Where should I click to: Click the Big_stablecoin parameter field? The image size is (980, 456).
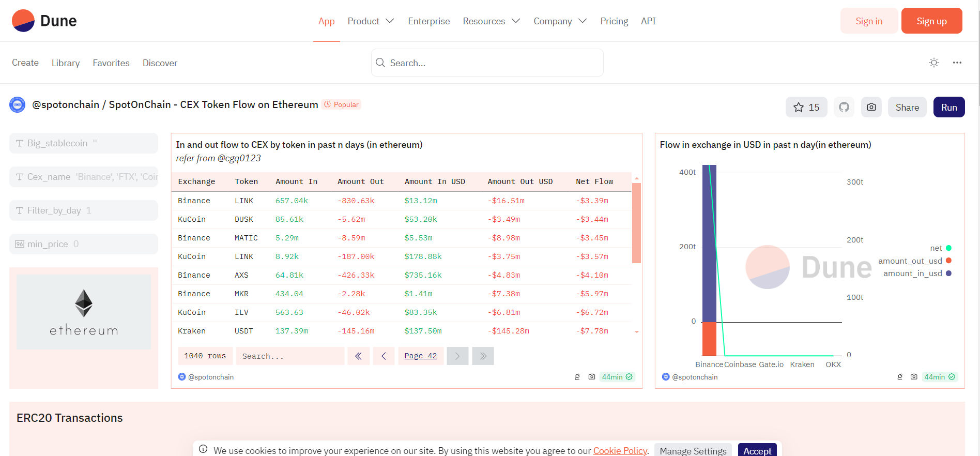click(84, 143)
